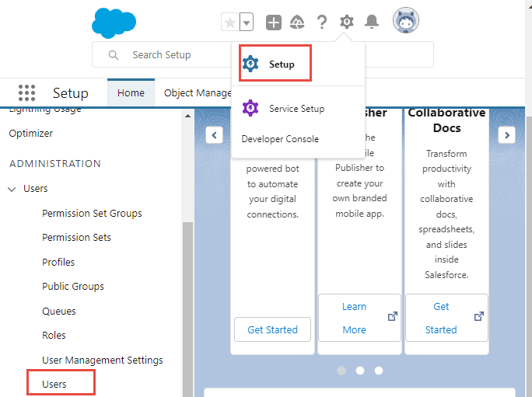The height and width of the screenshot is (397, 532).
Task: Click external link icon on Collaborative Docs button
Action: pos(479,316)
